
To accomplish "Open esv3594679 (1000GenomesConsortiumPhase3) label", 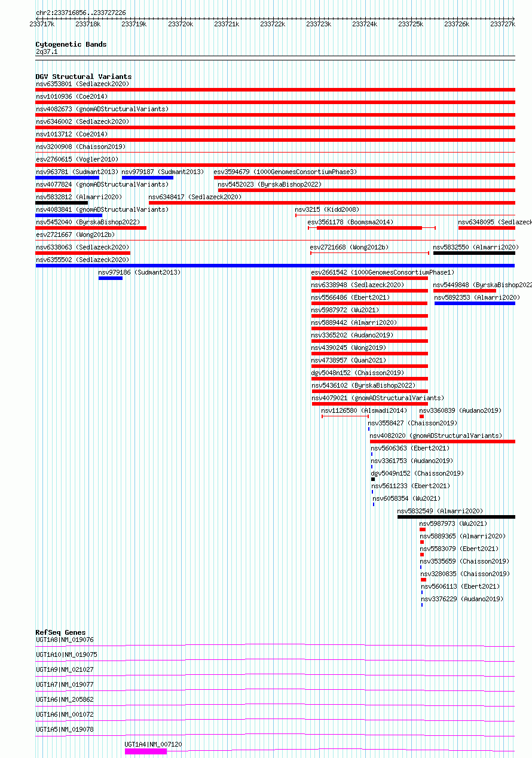I will [285, 172].
